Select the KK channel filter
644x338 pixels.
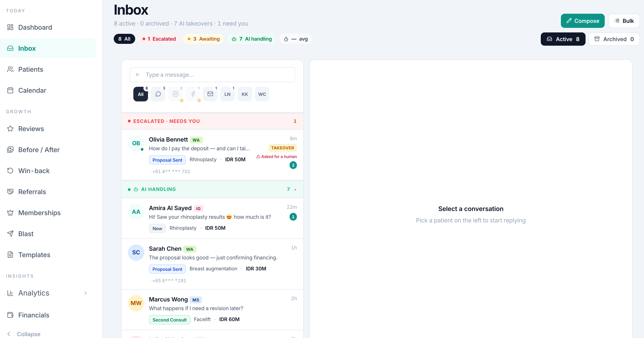click(x=245, y=94)
